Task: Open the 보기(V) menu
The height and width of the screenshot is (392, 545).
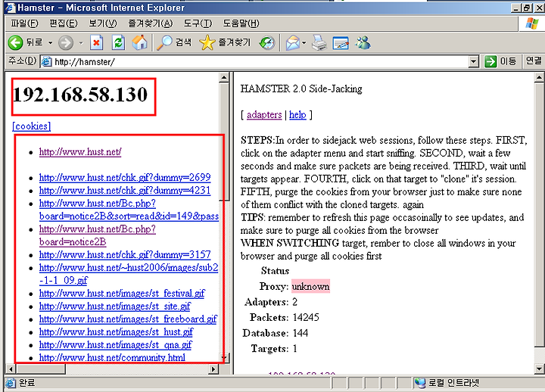Action: (x=103, y=23)
